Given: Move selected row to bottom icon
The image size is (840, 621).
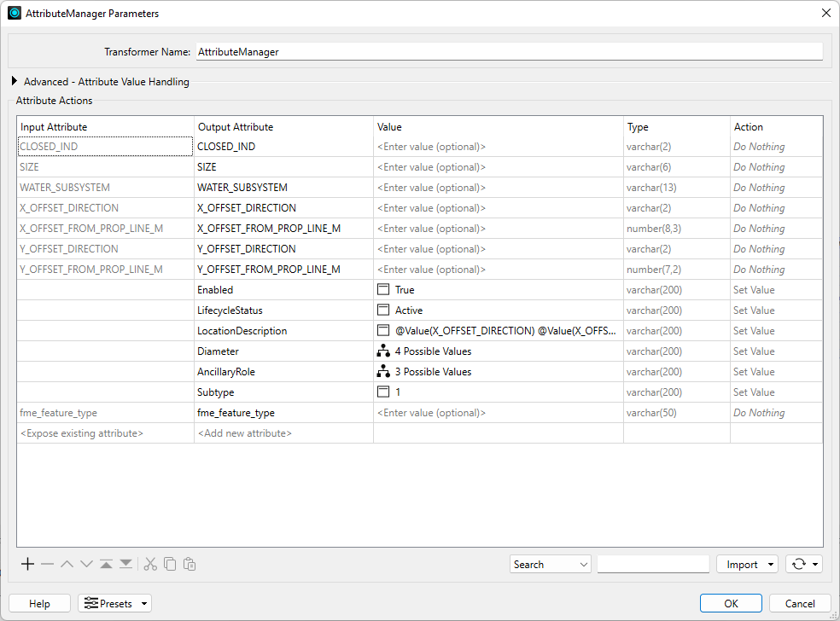Looking at the screenshot, I should [x=125, y=564].
